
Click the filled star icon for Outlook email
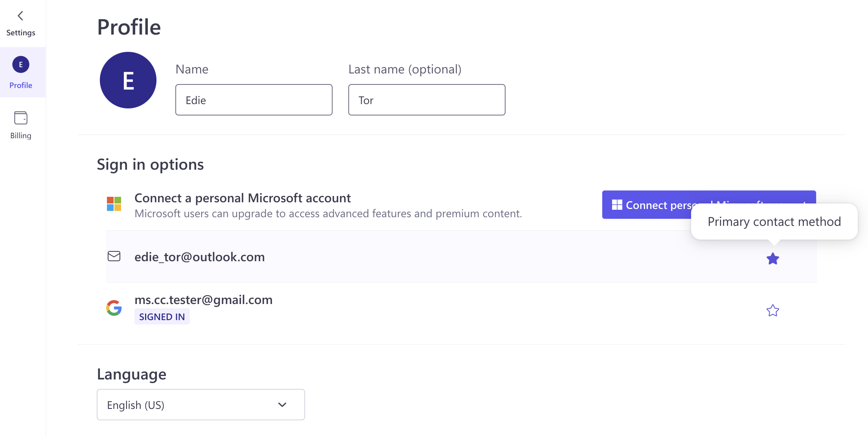[772, 258]
